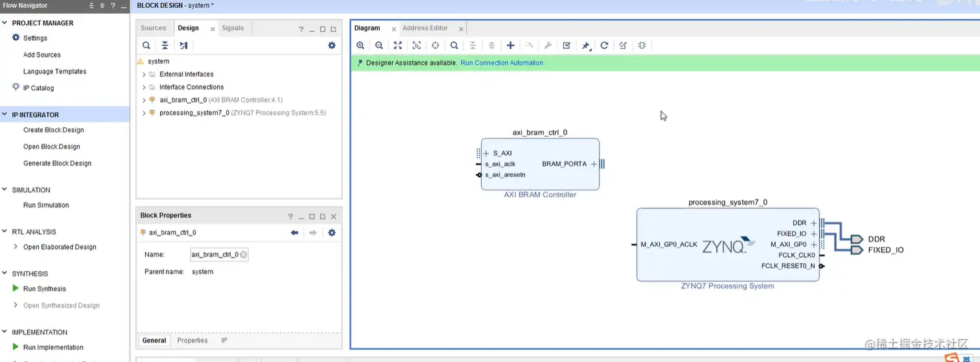Screen dimensions: 980x362
Task: Click Run Synthesis
Action: [45, 289]
